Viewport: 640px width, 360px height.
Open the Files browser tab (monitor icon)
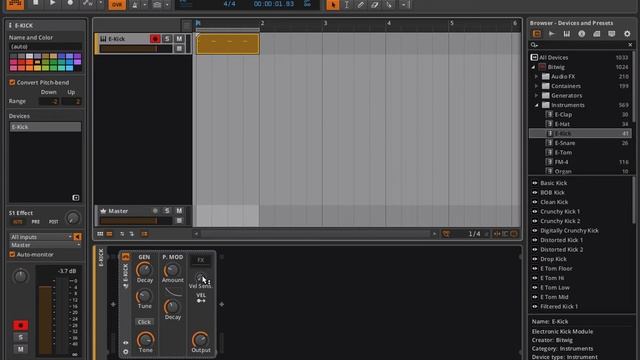[x=611, y=34]
